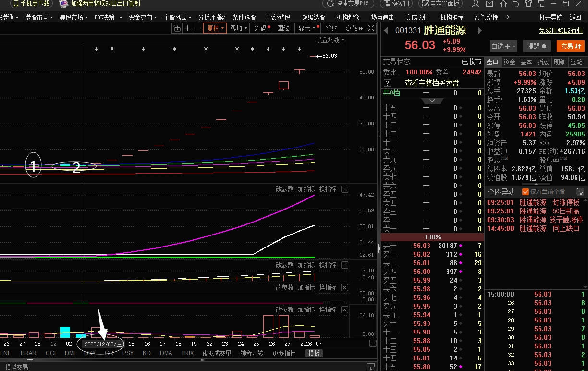This screenshot has width=588, height=371.
Task: Open the multi-window (多窗口) option
Action: (x=396, y=4)
